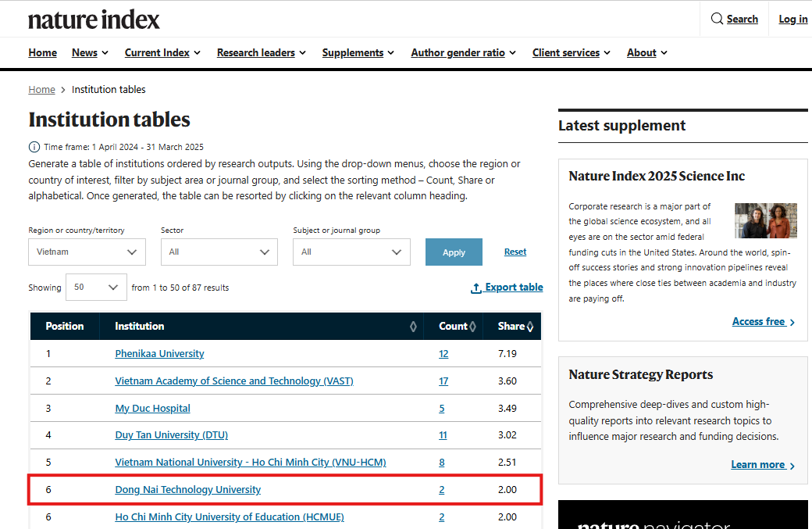Click count 2 for HCMUE
The height and width of the screenshot is (529, 812).
click(442, 517)
